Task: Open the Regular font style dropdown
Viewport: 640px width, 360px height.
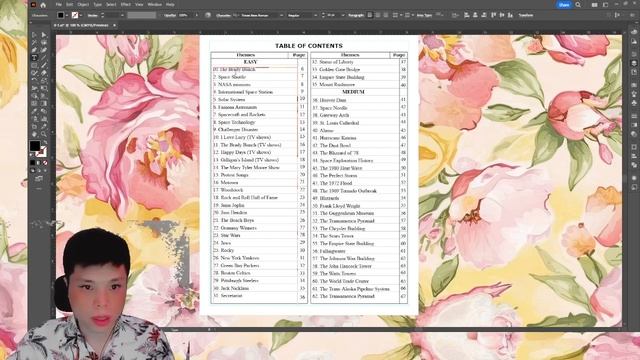Action: (316, 15)
